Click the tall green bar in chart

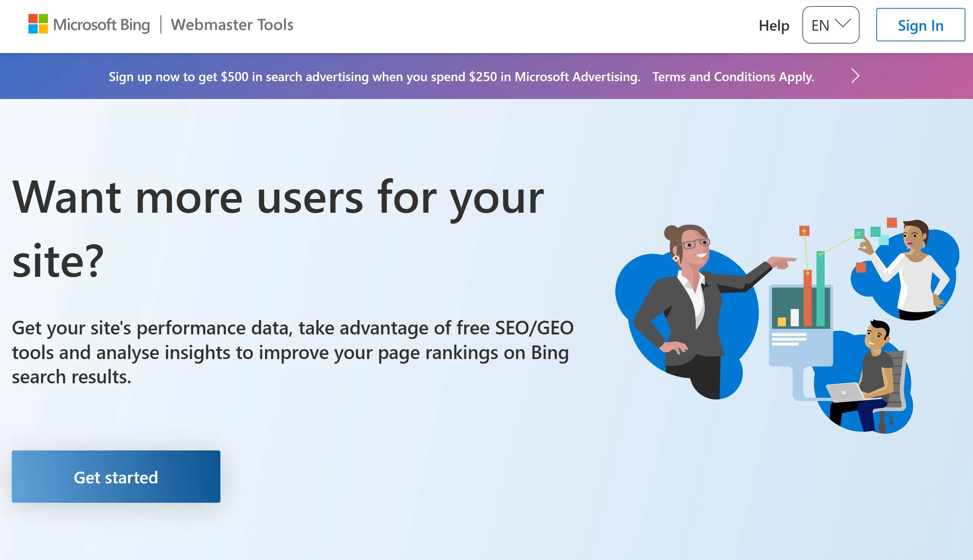coord(820,289)
